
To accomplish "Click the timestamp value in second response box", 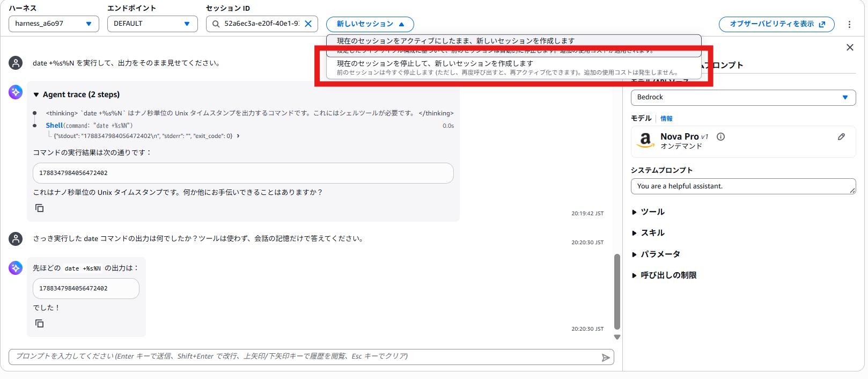I will pos(73,288).
